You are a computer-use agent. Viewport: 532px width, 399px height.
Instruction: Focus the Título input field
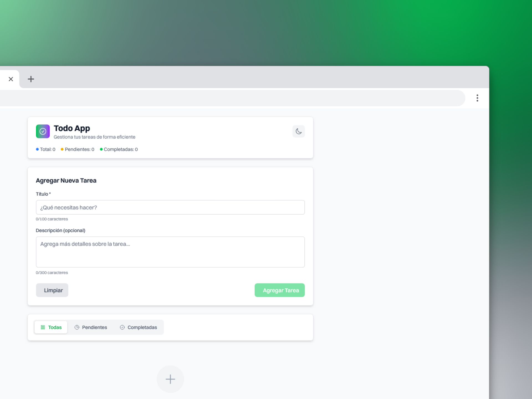click(x=170, y=207)
